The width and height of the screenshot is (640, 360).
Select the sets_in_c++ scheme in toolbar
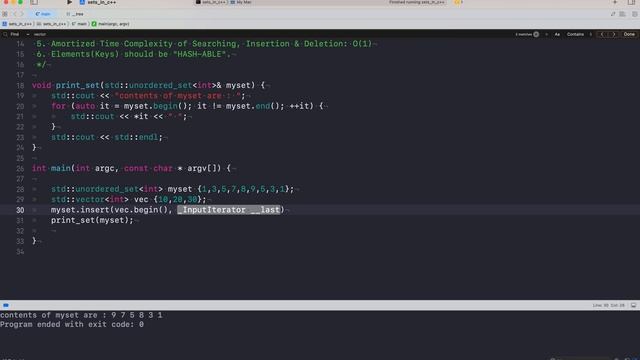click(x=98, y=2)
